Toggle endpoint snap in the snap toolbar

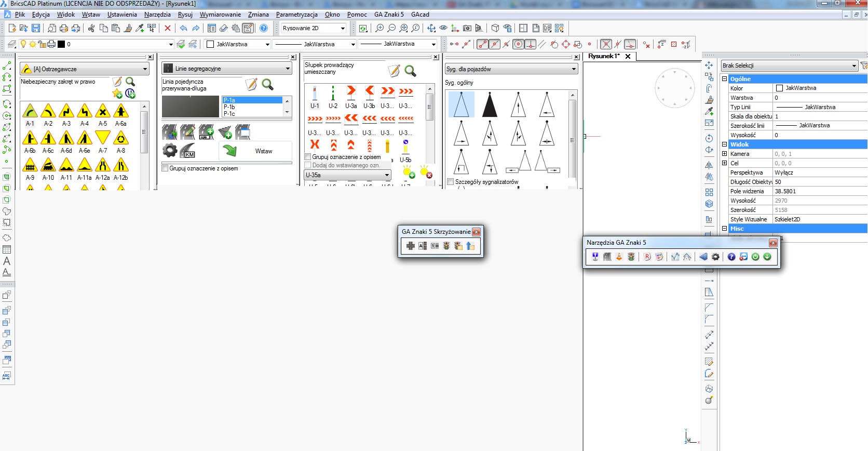483,44
